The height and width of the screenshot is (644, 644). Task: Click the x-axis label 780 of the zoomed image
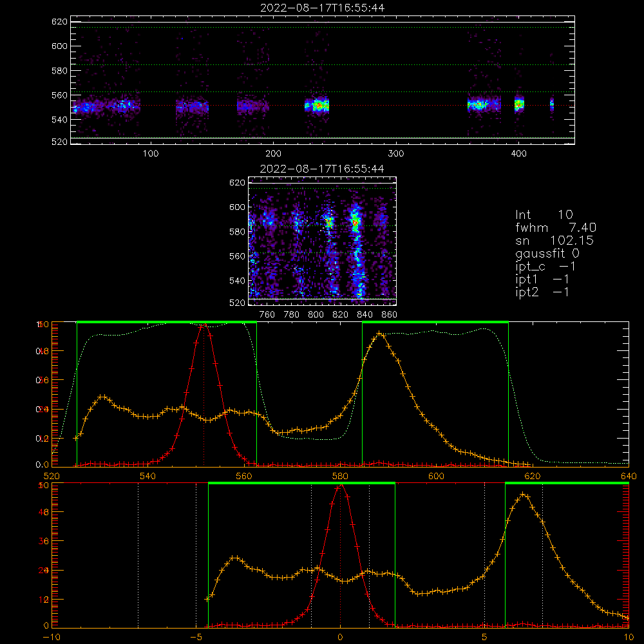[292, 315]
